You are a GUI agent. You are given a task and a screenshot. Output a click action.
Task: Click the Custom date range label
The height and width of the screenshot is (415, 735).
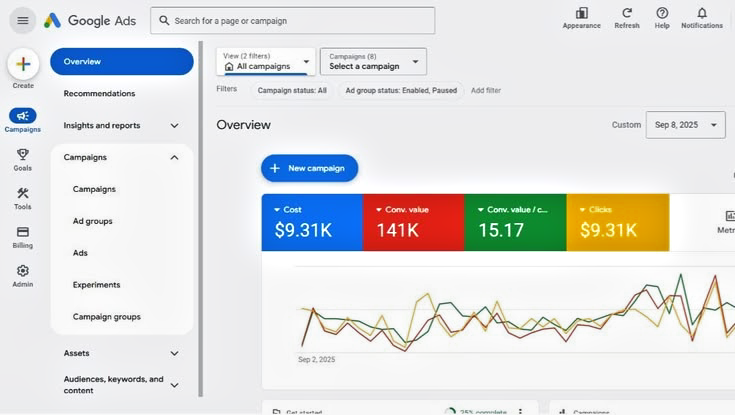point(626,125)
